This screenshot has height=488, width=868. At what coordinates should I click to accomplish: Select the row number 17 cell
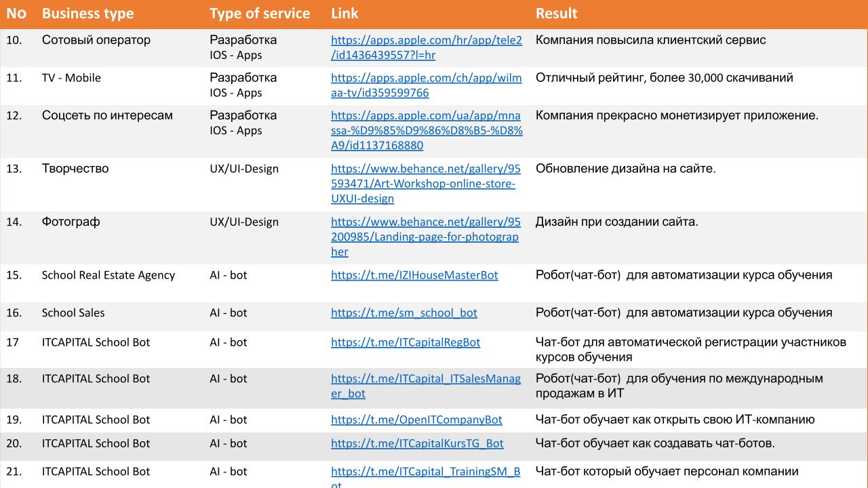12,342
